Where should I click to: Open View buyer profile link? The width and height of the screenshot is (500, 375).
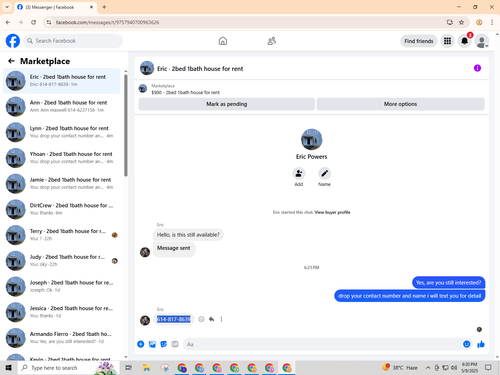click(x=332, y=212)
